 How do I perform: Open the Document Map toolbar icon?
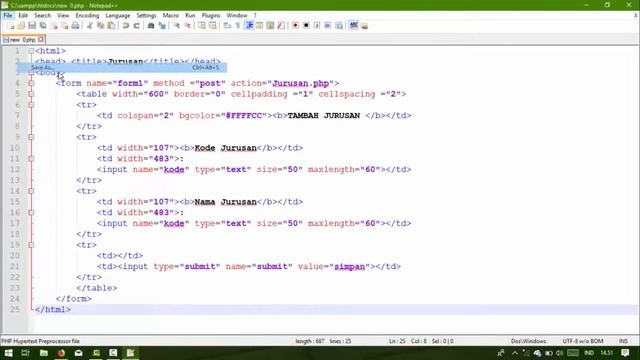pos(270,26)
